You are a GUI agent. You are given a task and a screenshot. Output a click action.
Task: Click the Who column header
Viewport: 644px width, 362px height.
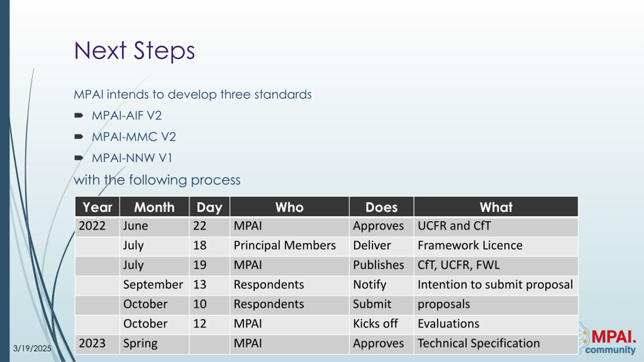[x=289, y=207]
